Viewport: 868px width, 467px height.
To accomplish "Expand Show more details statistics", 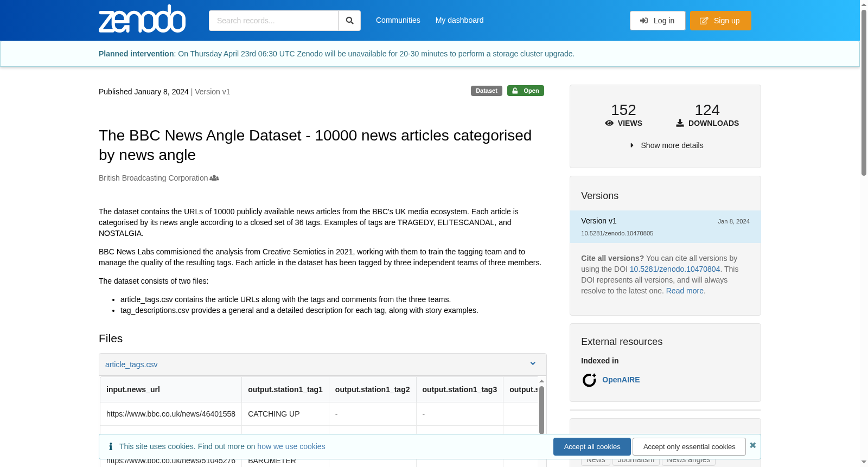I will pyautogui.click(x=666, y=145).
